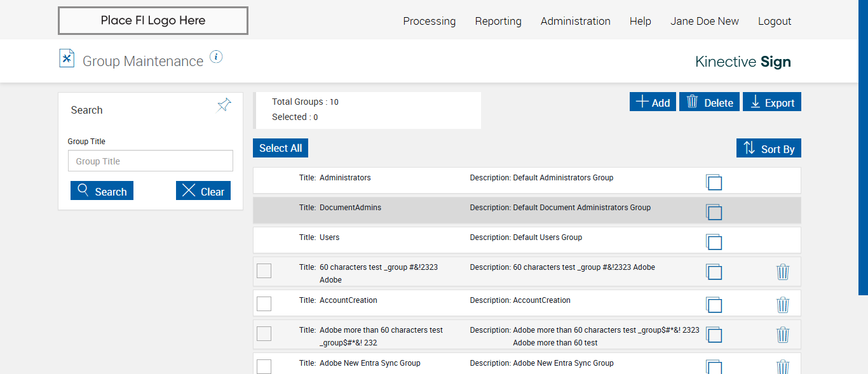Click the pin icon in Search panel
868x374 pixels.
(x=224, y=105)
